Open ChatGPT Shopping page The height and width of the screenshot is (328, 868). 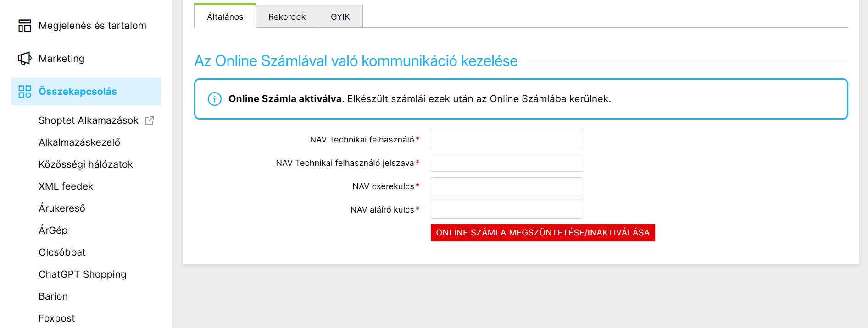pos(83,274)
